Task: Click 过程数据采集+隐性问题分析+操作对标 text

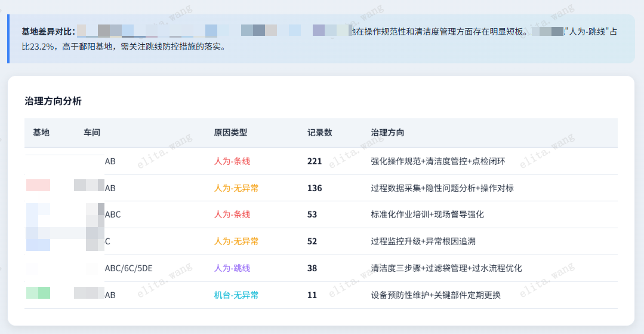Action: (x=442, y=188)
